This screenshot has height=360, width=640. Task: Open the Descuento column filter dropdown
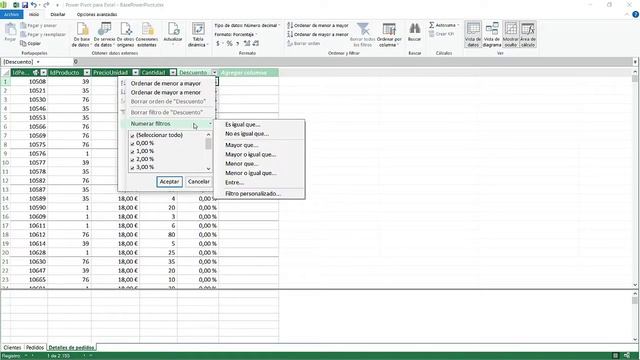[214, 72]
